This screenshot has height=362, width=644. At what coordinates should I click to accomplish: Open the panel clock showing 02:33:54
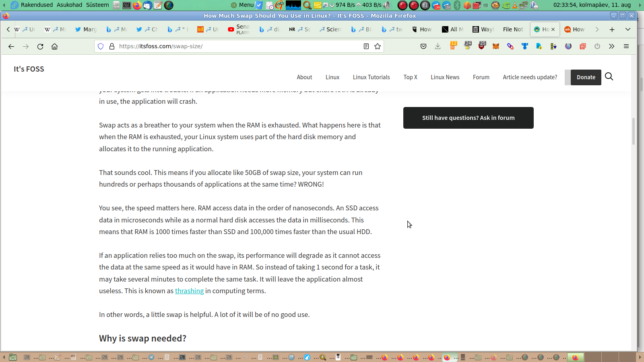(x=592, y=5)
